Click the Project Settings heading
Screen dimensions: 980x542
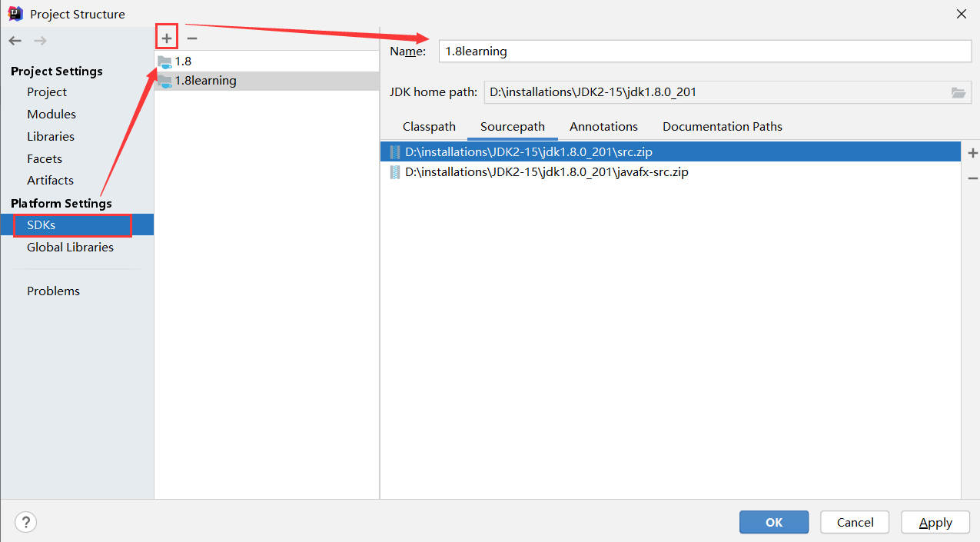57,71
